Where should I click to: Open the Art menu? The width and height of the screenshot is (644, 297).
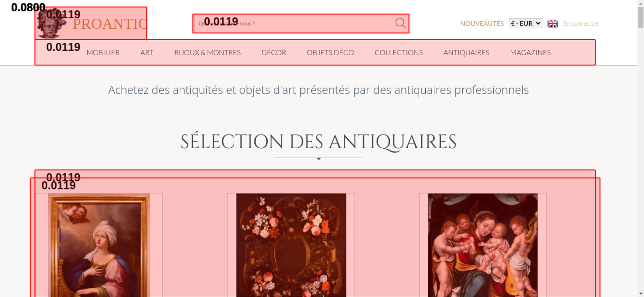(x=147, y=53)
